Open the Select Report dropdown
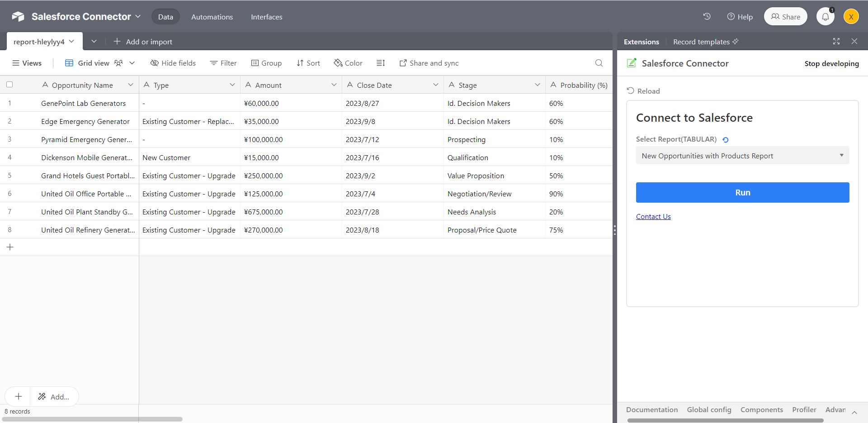868x423 pixels. point(742,155)
